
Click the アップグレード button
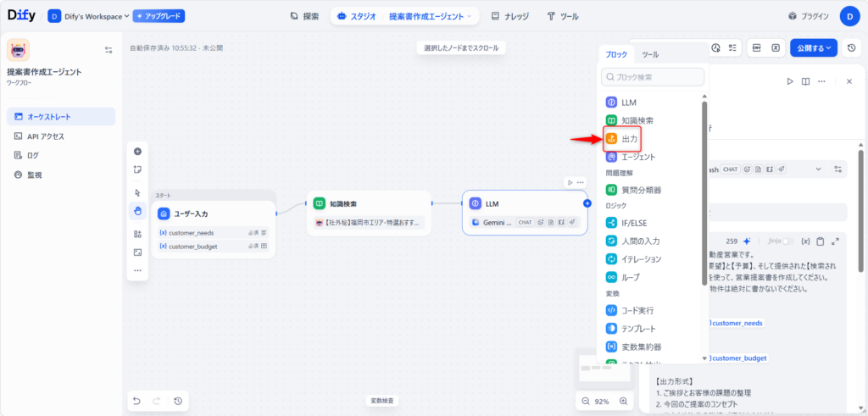pos(159,16)
